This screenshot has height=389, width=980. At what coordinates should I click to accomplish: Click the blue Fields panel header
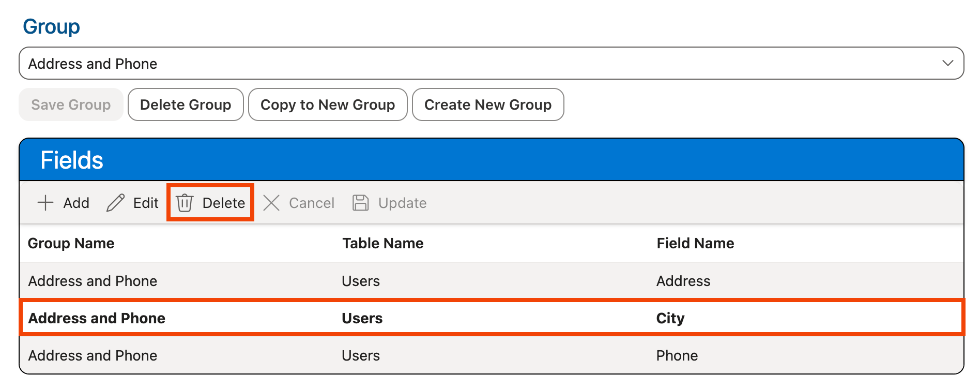pos(491,160)
